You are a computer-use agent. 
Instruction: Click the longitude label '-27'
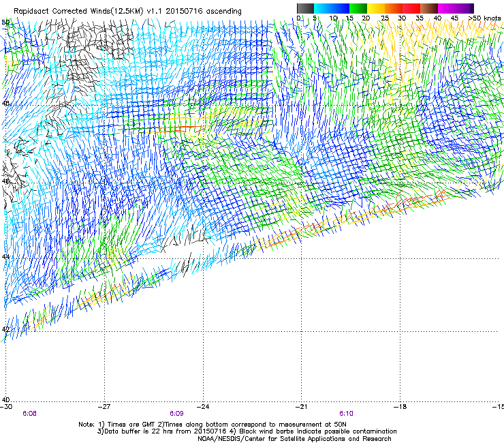pyautogui.click(x=104, y=407)
